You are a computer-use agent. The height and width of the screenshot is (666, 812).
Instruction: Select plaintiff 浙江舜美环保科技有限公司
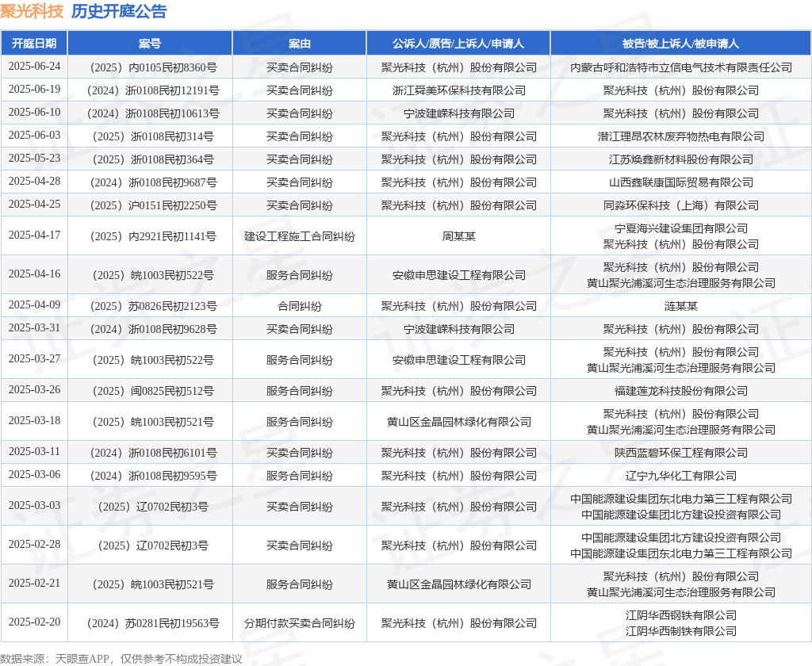click(x=459, y=90)
